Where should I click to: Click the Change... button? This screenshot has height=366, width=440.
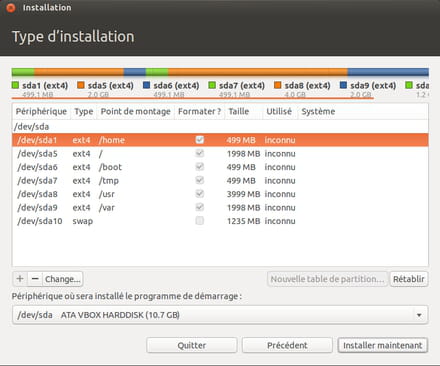63,279
